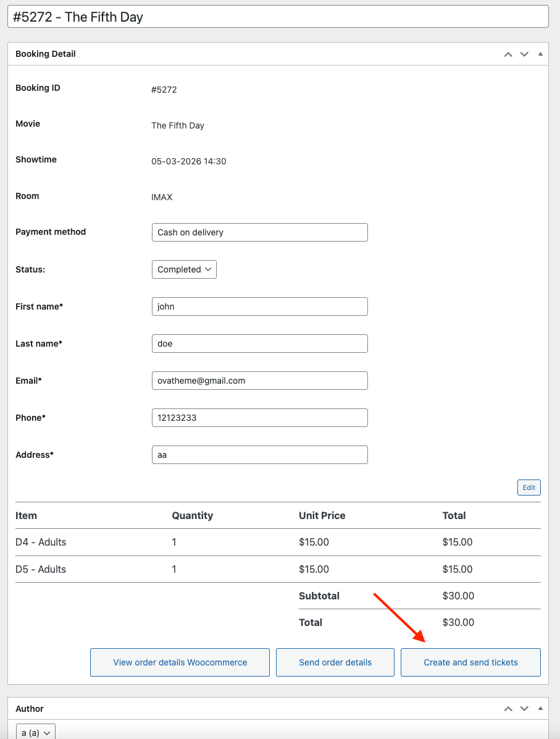The image size is (560, 739).
Task: Open View order details Woocommerce
Action: click(180, 662)
